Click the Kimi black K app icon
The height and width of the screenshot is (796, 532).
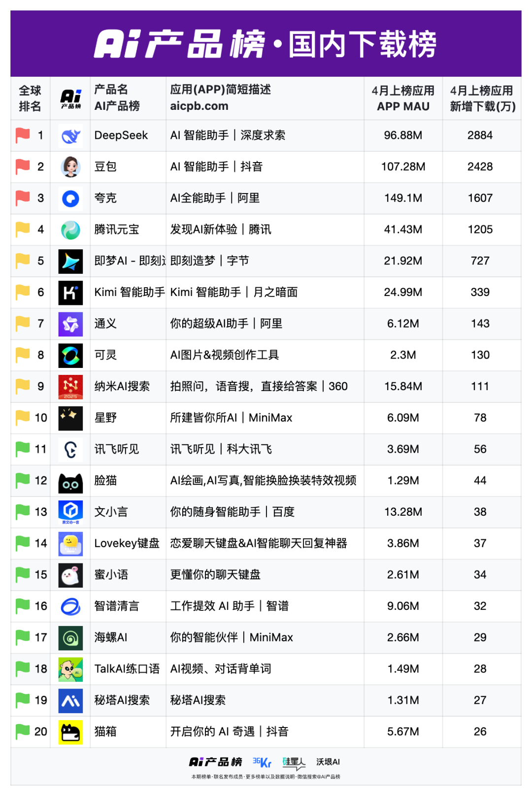(70, 293)
